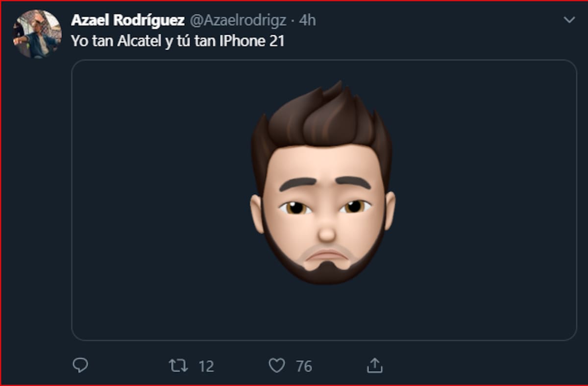Like the tweet with the heart icon
Image resolution: width=588 pixels, height=386 pixels.
[x=277, y=365]
